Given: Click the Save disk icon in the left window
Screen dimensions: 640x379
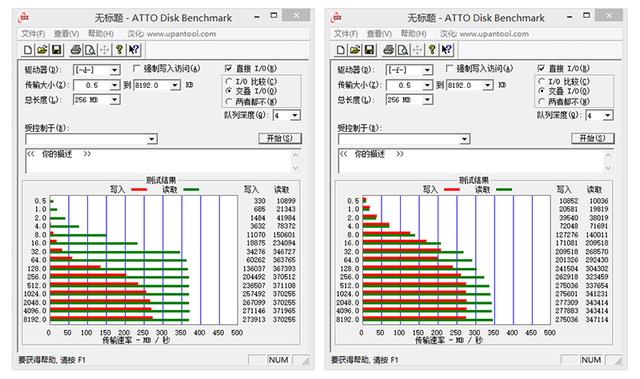Looking at the screenshot, I should [56, 50].
